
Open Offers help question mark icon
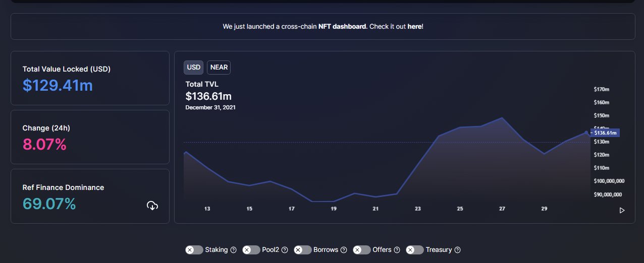[397, 250]
